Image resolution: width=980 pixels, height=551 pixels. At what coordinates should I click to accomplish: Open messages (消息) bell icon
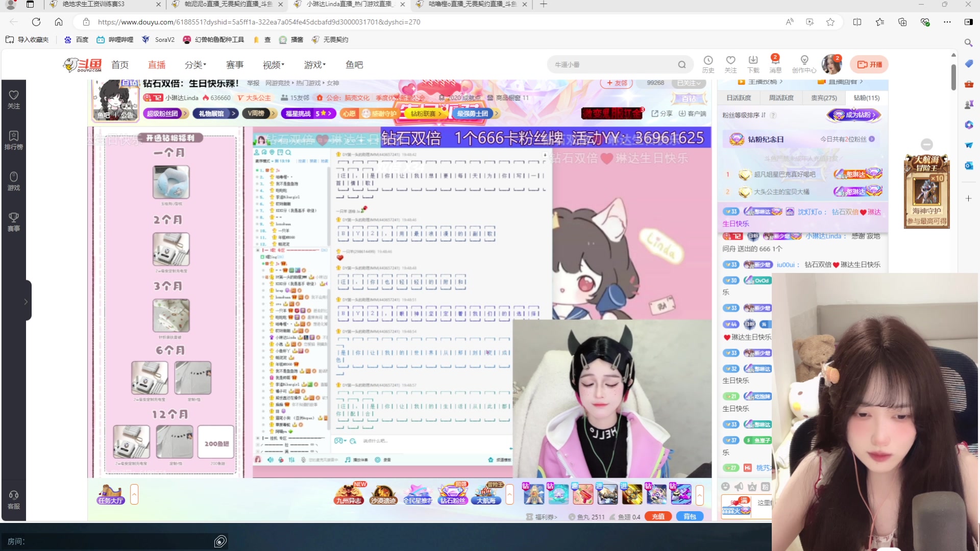tap(775, 64)
